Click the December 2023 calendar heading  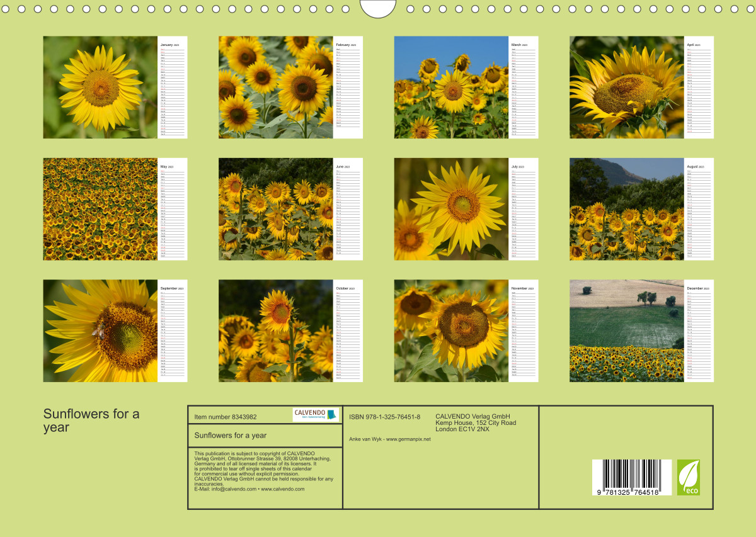pyautogui.click(x=698, y=289)
